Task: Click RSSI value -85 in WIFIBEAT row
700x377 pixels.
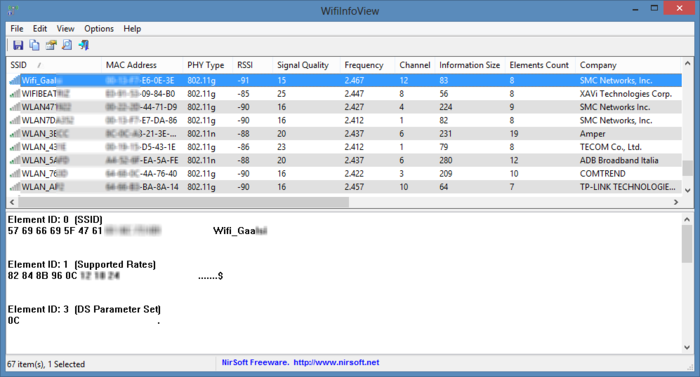Action: 243,94
